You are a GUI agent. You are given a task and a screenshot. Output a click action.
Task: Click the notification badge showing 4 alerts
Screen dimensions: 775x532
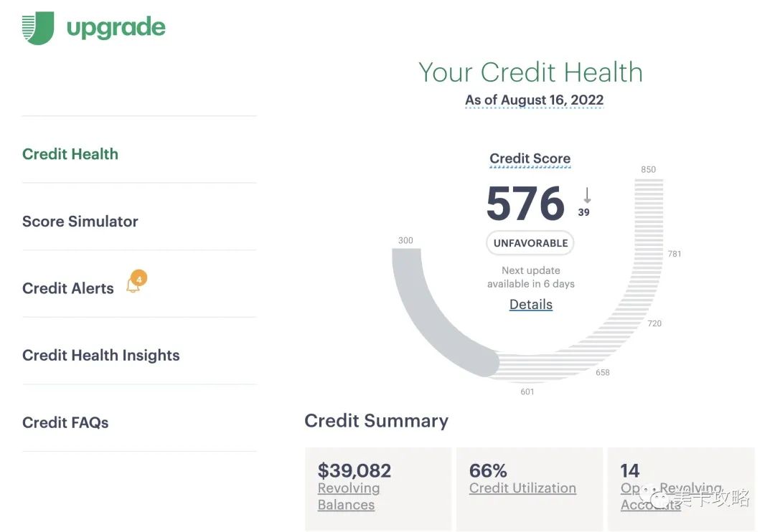138,275
